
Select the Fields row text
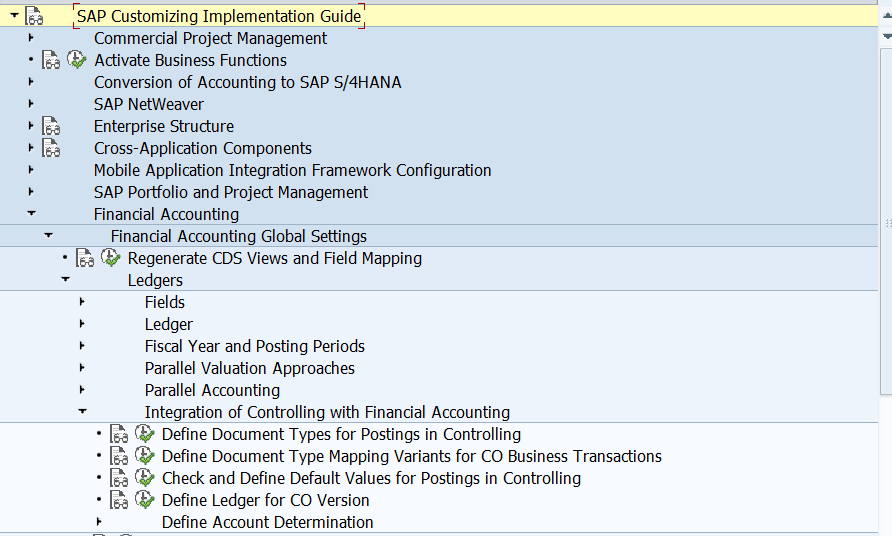click(x=165, y=302)
